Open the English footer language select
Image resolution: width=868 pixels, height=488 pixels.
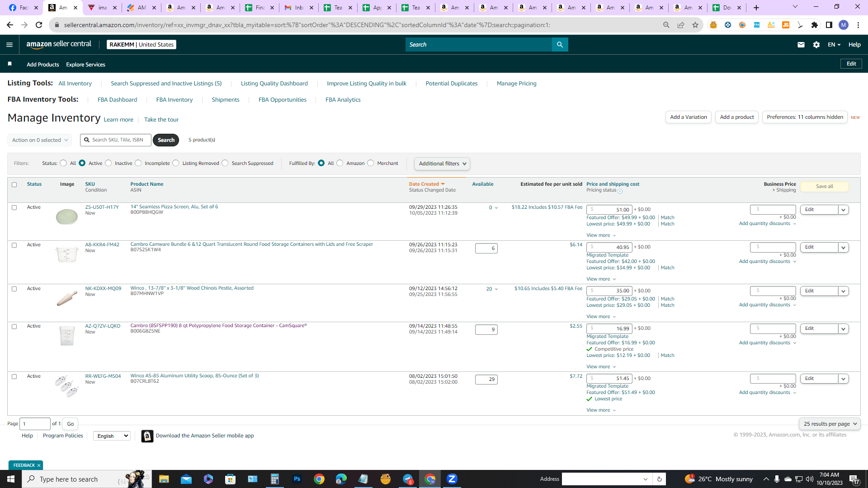coord(112,436)
